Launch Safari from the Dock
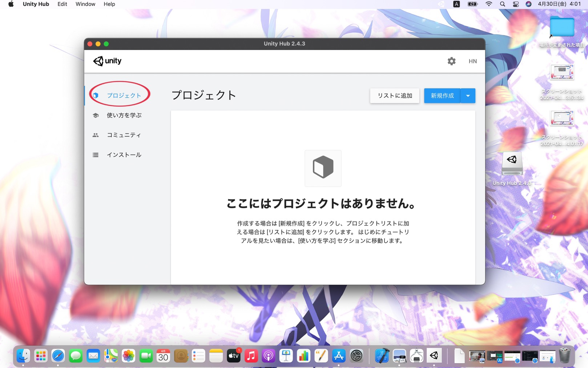Screen dimensions: 588x368 (x=58, y=356)
